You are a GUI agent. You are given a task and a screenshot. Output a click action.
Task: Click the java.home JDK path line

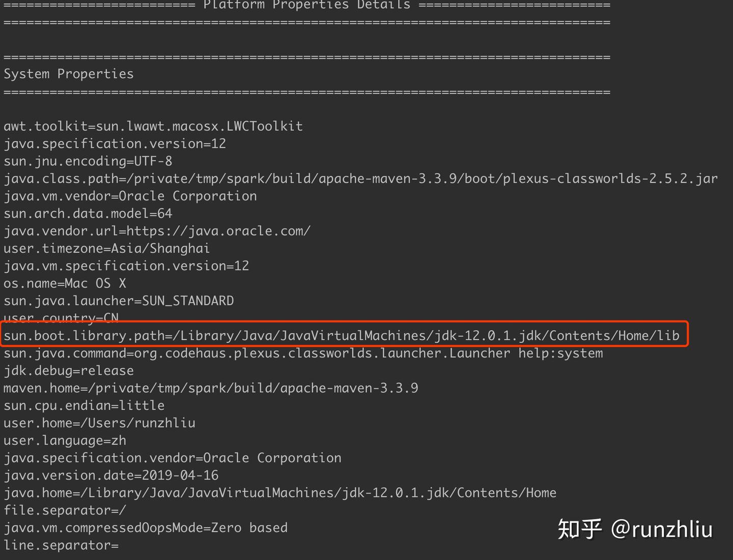click(x=280, y=493)
